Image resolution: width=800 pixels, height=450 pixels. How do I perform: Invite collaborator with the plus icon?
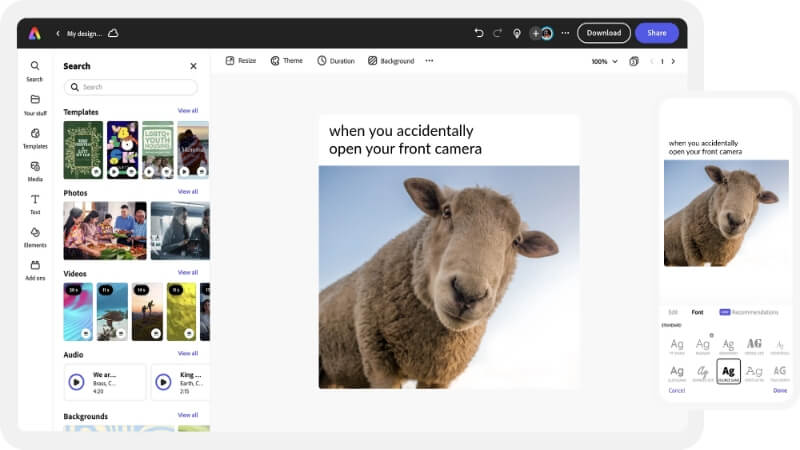point(535,33)
